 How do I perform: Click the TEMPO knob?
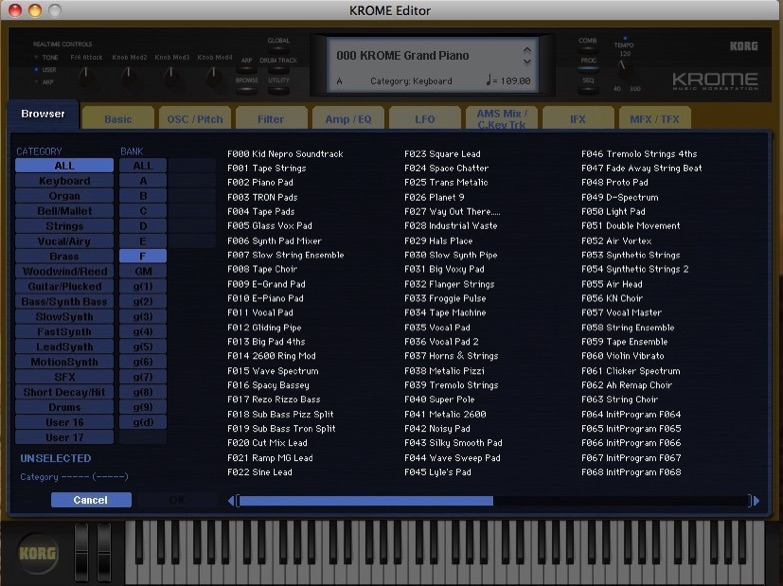tap(623, 70)
